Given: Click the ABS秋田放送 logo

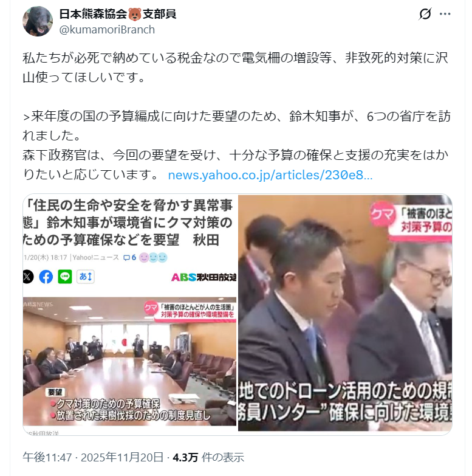Looking at the screenshot, I should [x=204, y=277].
